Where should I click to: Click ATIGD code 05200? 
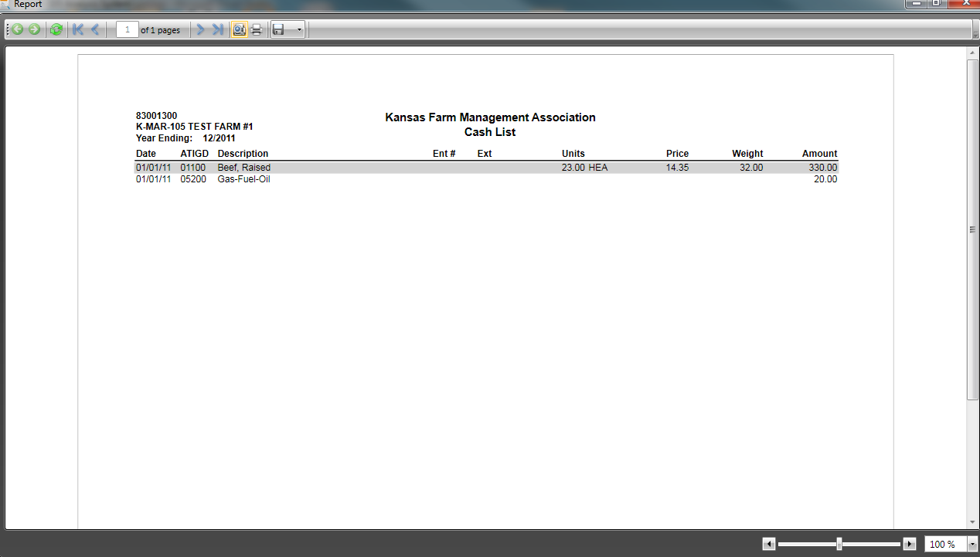[x=193, y=179]
